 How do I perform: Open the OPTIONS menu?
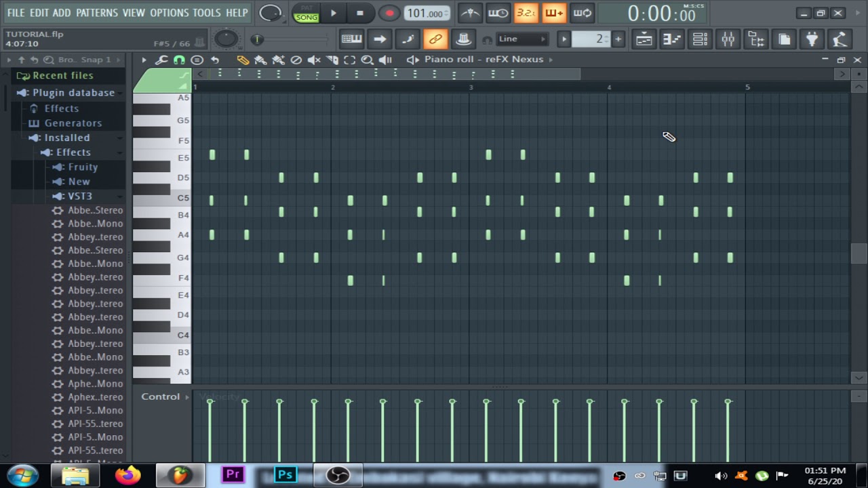coord(170,13)
